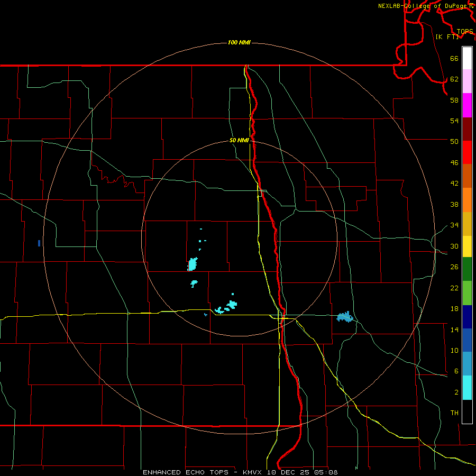Viewport: 476px width, 476px height.
Task: Click the 62 legend value
Action: 454,79
